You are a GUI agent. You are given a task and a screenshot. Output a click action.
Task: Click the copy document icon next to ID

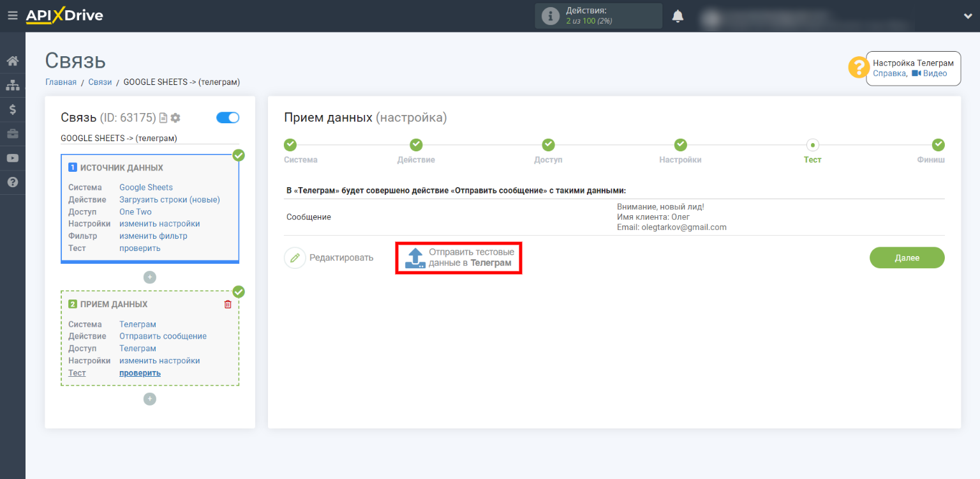[x=163, y=118]
